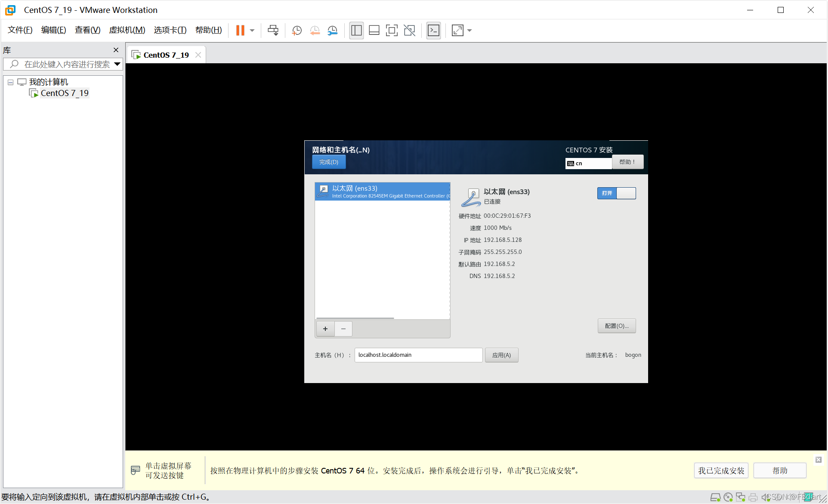This screenshot has height=504, width=828.
Task: Click the 完成(D) button
Action: [x=329, y=162]
